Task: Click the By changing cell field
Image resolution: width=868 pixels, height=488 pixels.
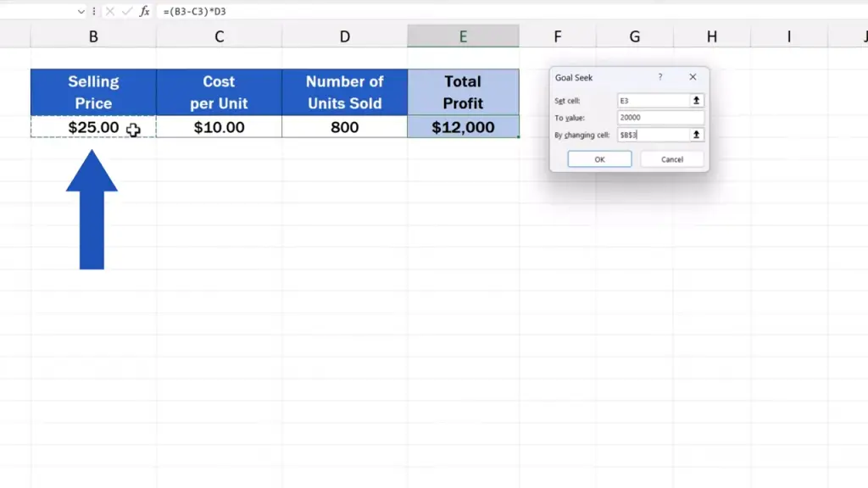Action: [654, 135]
